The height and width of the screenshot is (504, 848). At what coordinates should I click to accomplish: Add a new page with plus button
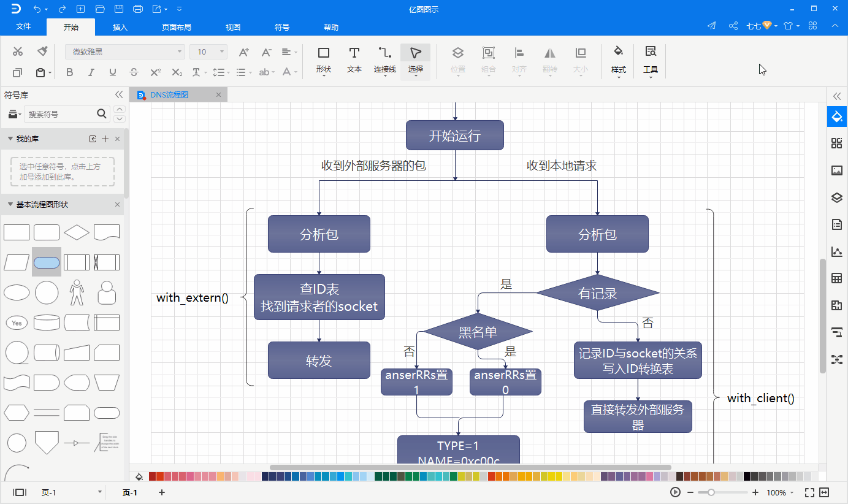click(x=162, y=492)
